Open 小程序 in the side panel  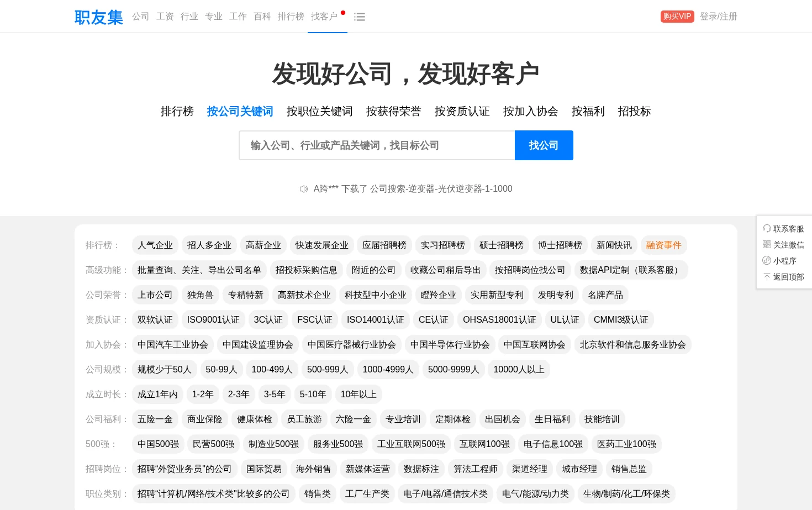pyautogui.click(x=779, y=261)
